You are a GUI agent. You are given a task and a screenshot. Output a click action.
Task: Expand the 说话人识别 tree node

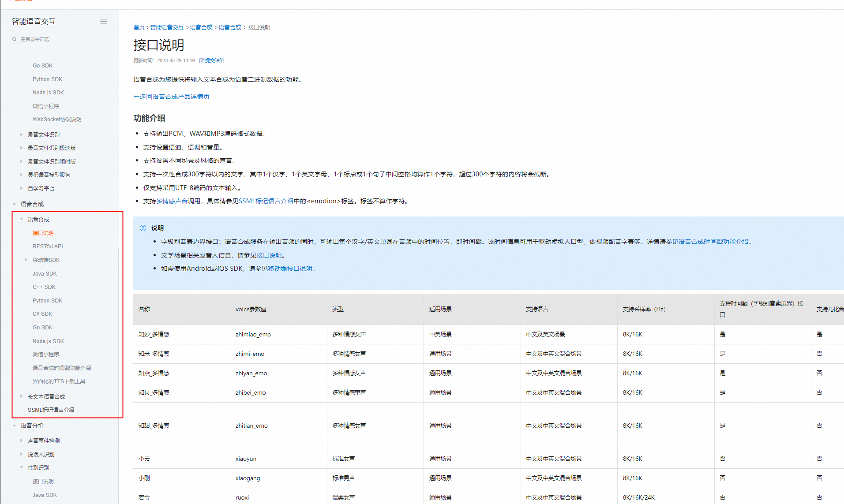21,454
